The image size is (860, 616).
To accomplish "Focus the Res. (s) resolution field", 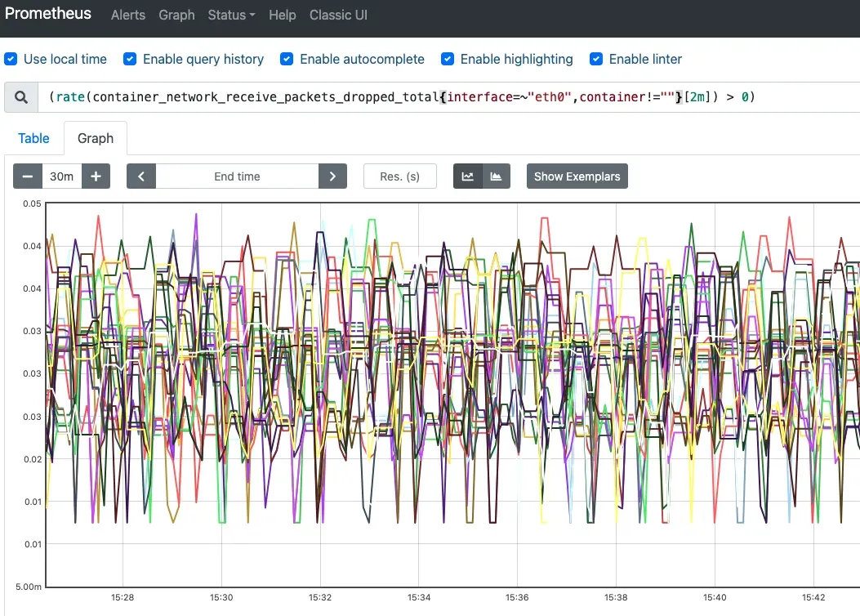I will [x=400, y=176].
